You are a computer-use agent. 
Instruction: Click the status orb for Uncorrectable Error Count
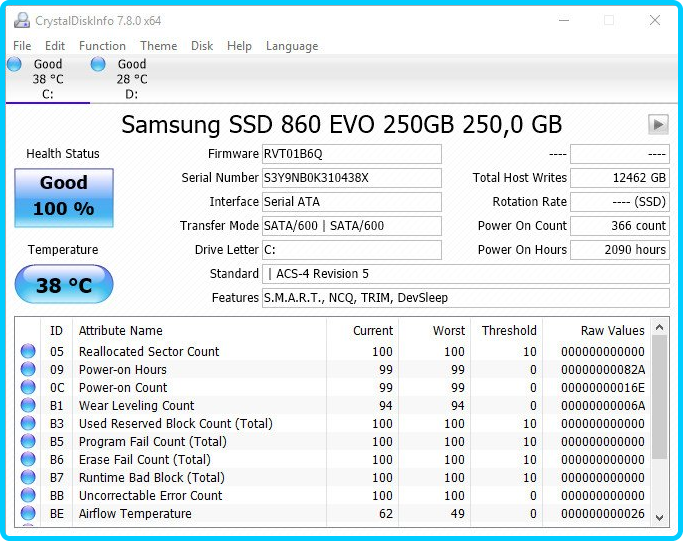tap(28, 495)
